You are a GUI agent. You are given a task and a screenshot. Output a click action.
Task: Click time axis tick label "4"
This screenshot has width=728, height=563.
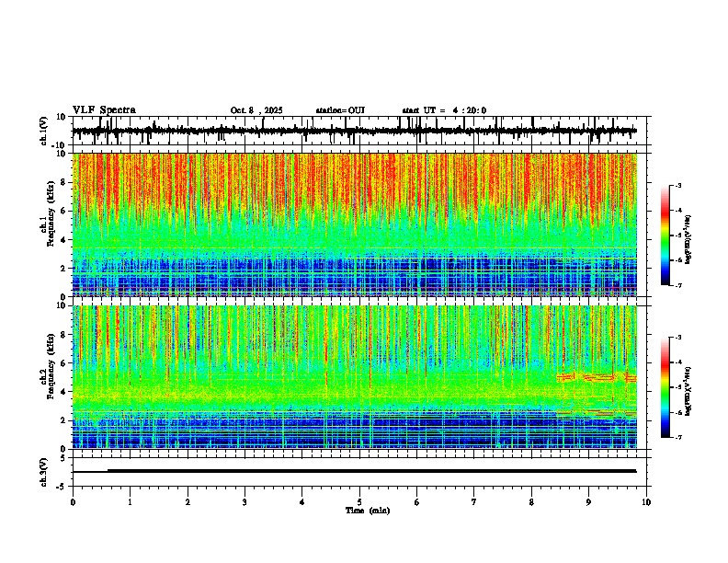click(x=302, y=502)
